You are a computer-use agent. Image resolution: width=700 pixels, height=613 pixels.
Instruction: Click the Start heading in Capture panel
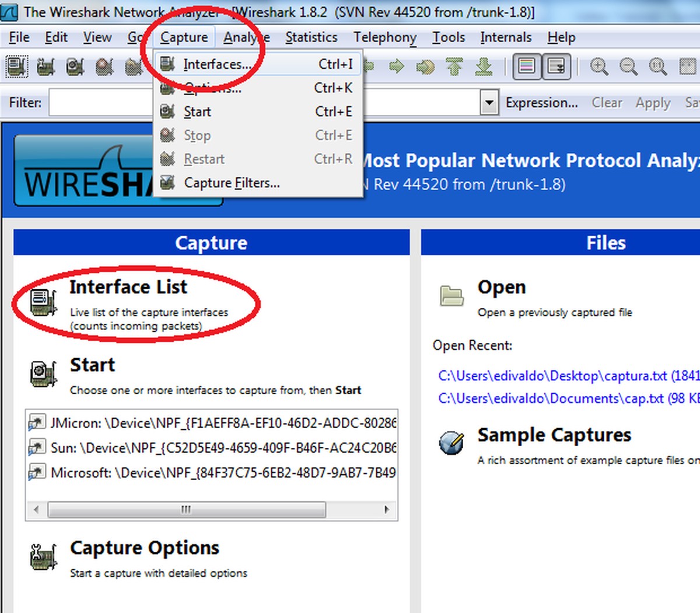point(92,365)
